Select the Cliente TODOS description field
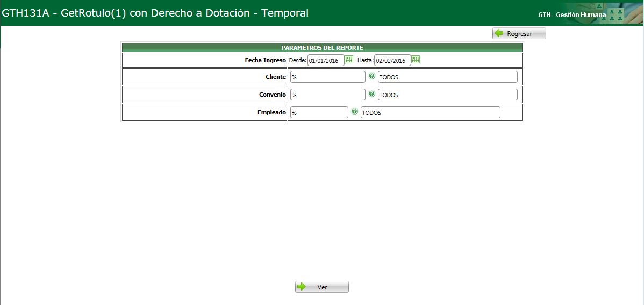 447,77
